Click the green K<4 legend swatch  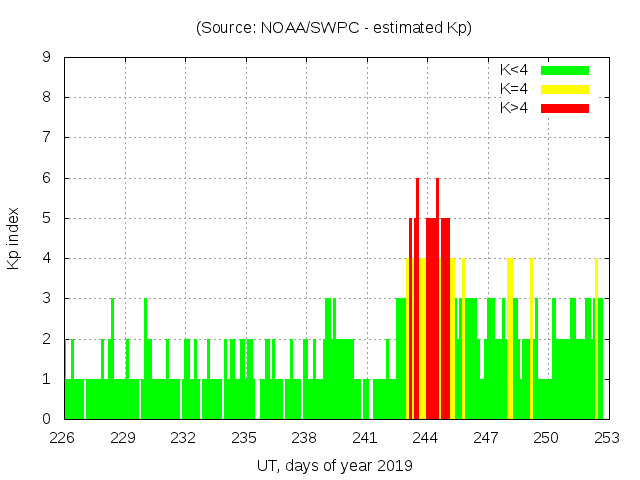565,70
